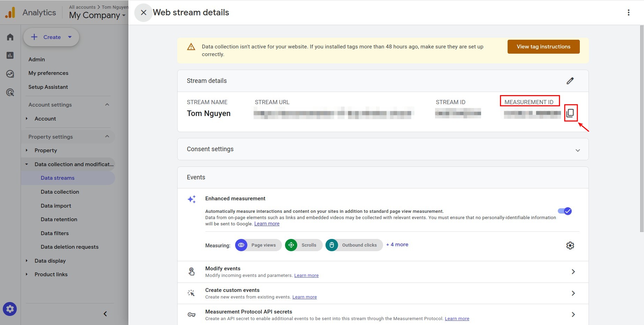The width and height of the screenshot is (644, 325).
Task: Click the Scrolls measuring chip
Action: click(x=304, y=245)
